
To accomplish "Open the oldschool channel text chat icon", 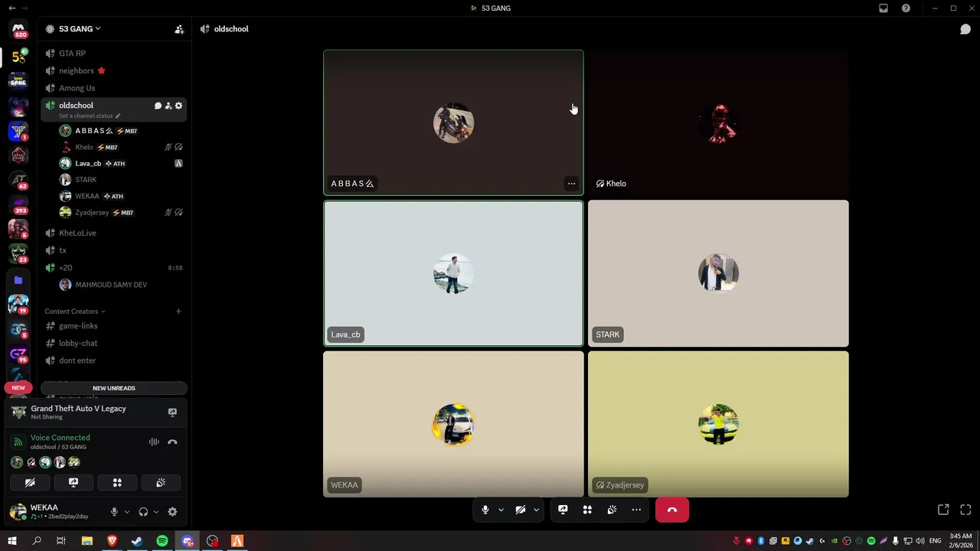I will point(158,106).
